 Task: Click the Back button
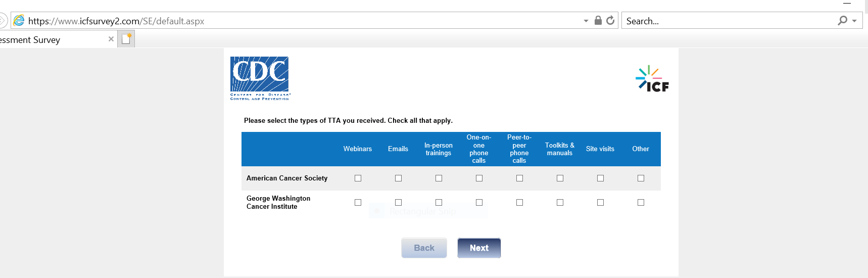pyautogui.click(x=424, y=248)
